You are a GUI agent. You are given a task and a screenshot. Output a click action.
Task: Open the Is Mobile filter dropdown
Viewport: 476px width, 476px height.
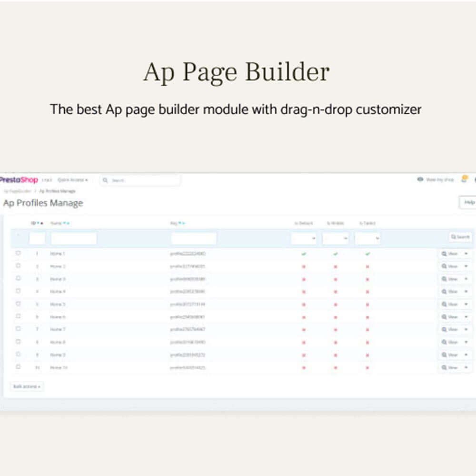tap(336, 238)
